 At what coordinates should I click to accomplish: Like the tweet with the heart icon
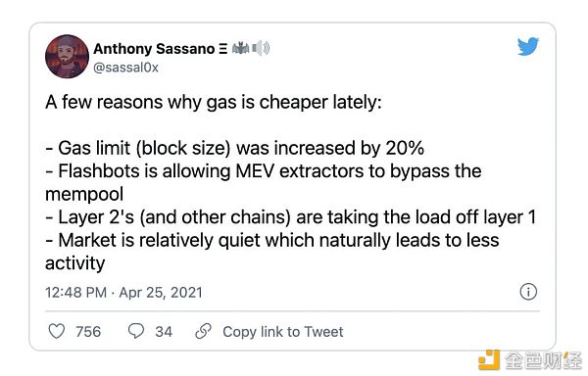click(57, 331)
